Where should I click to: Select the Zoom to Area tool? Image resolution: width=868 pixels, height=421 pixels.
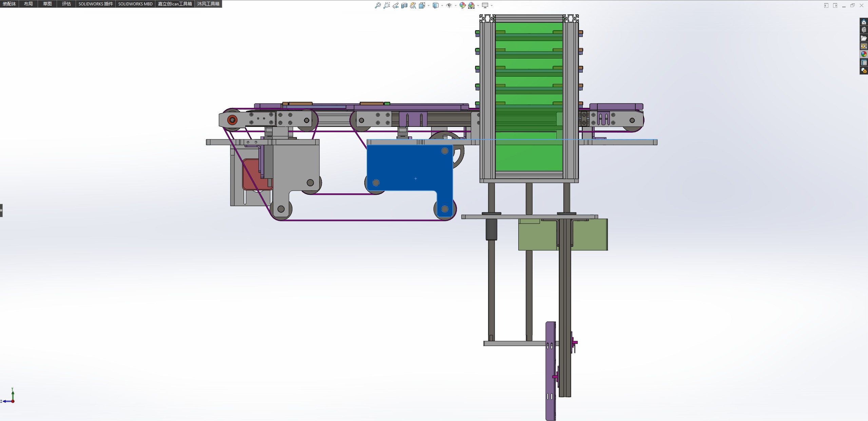386,5
